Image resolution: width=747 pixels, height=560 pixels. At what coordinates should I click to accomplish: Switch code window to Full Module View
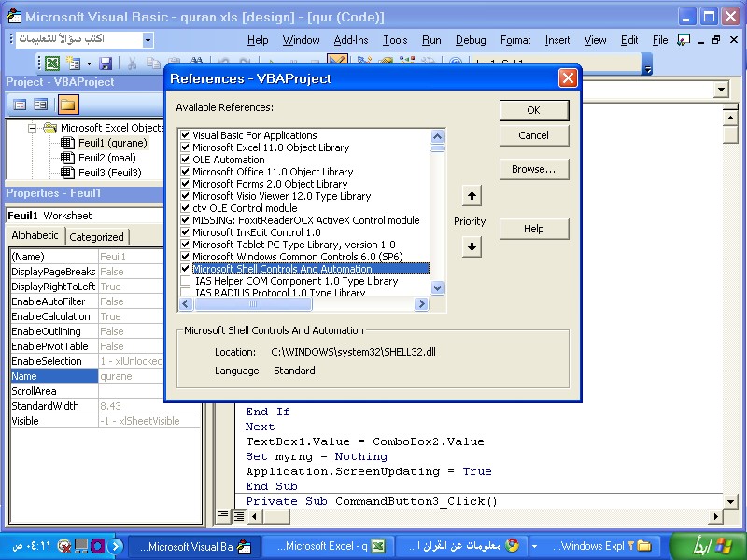tap(239, 515)
